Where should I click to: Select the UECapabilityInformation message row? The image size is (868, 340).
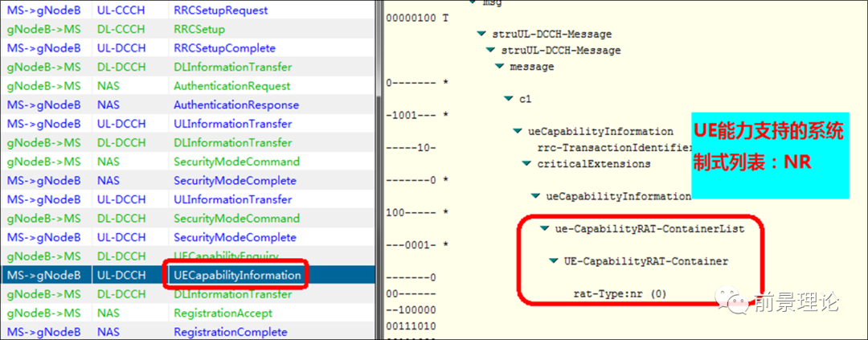point(237,276)
